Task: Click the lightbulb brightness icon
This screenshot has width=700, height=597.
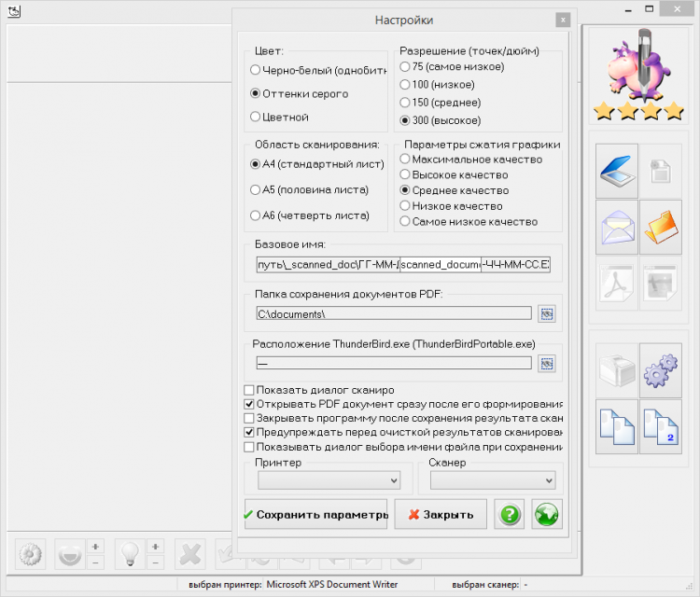Action: point(130,554)
